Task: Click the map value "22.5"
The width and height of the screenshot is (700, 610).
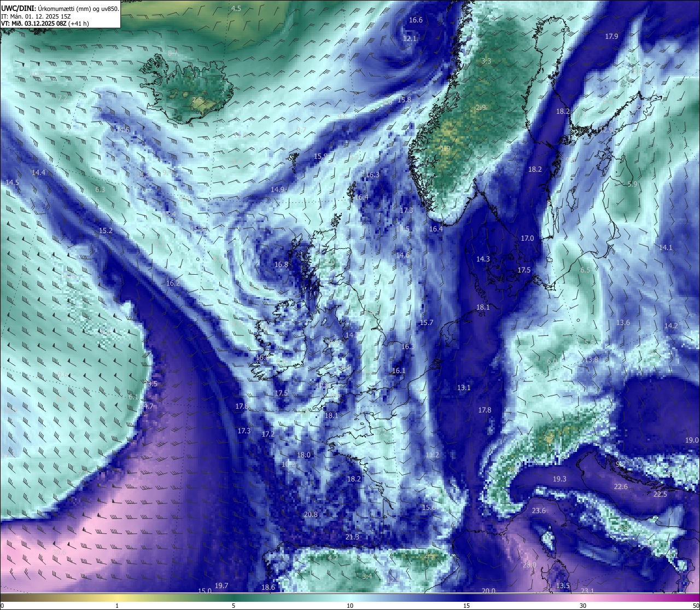Action: coord(660,495)
